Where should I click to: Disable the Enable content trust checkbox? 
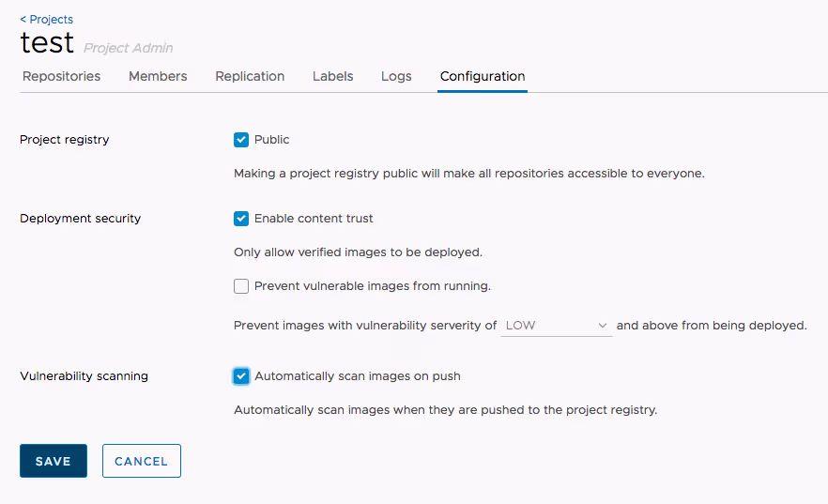(241, 219)
